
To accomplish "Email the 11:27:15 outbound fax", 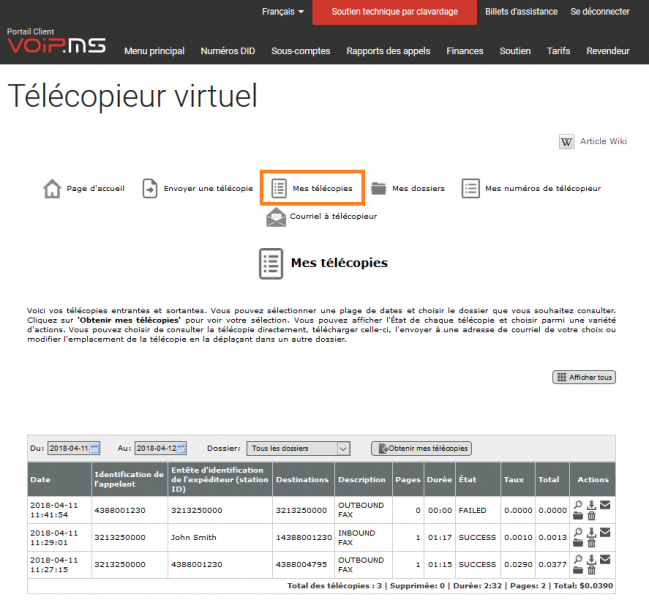I will [x=605, y=559].
